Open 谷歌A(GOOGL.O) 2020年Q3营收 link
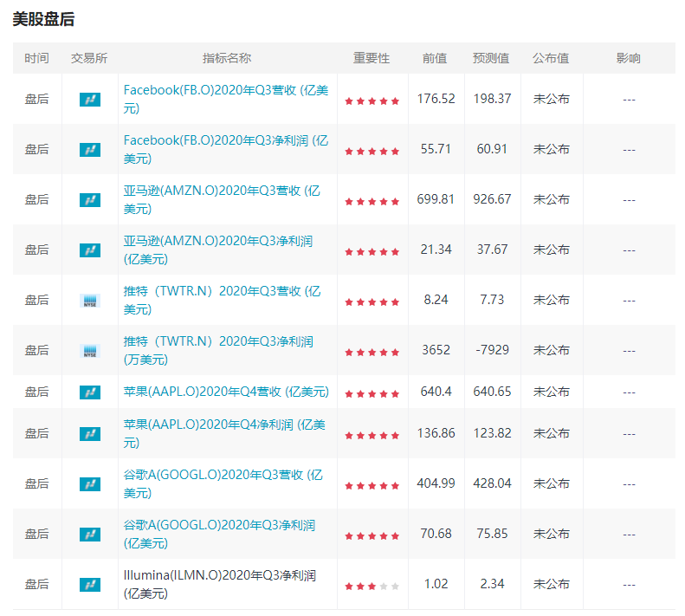Viewport: 685px width, 616px height. coord(222,475)
